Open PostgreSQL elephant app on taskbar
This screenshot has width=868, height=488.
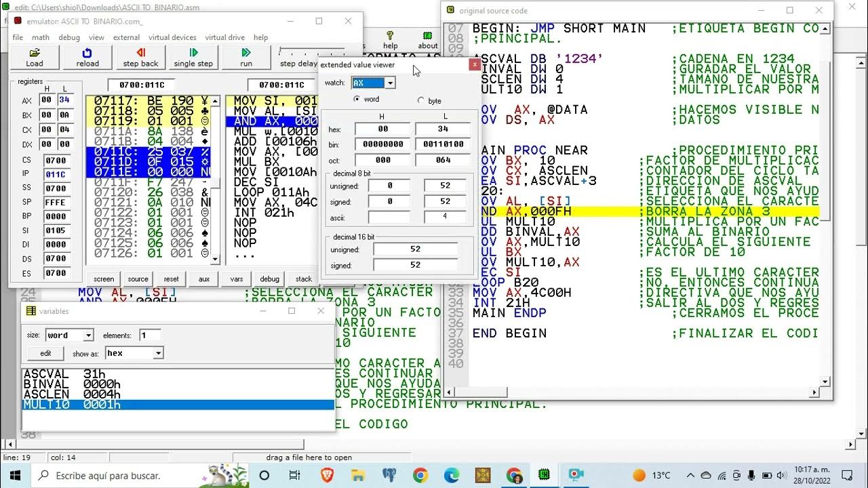[389, 475]
